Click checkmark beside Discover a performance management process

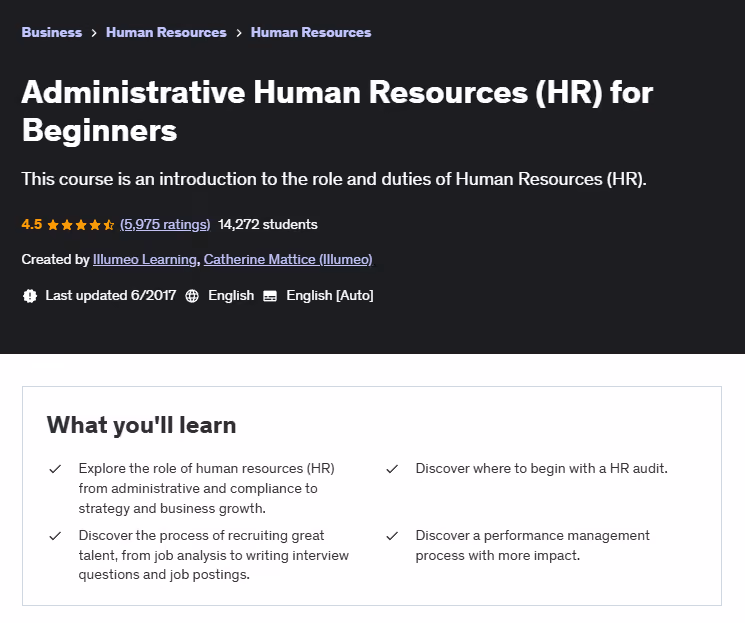[392, 536]
